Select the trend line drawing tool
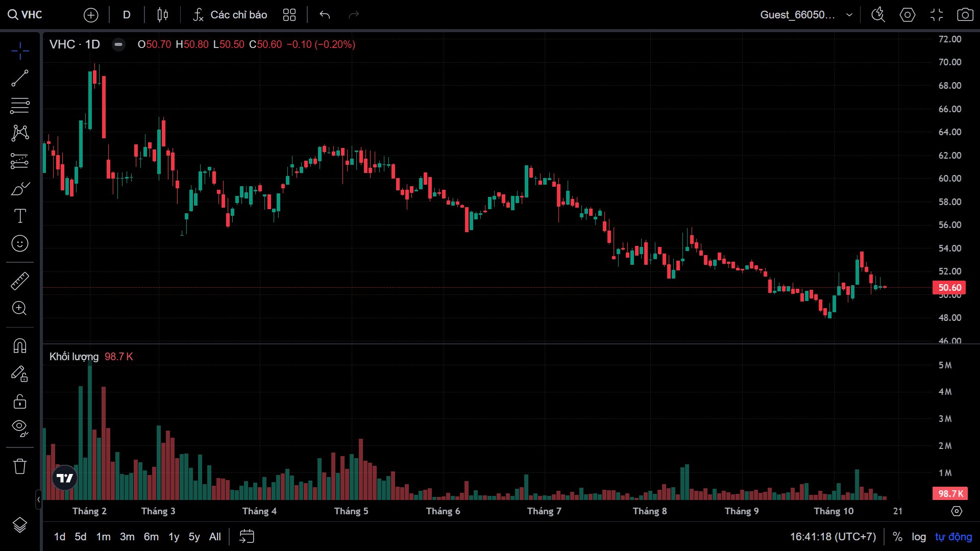 [x=20, y=78]
